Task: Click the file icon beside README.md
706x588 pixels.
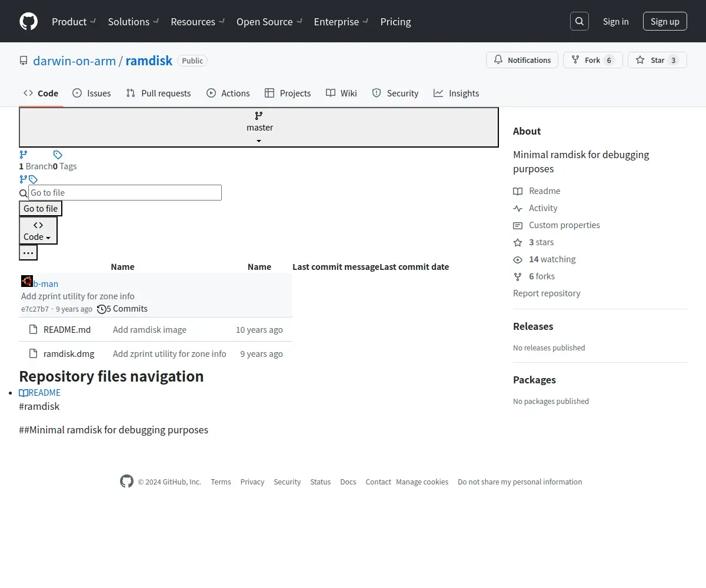Action: 33,329
